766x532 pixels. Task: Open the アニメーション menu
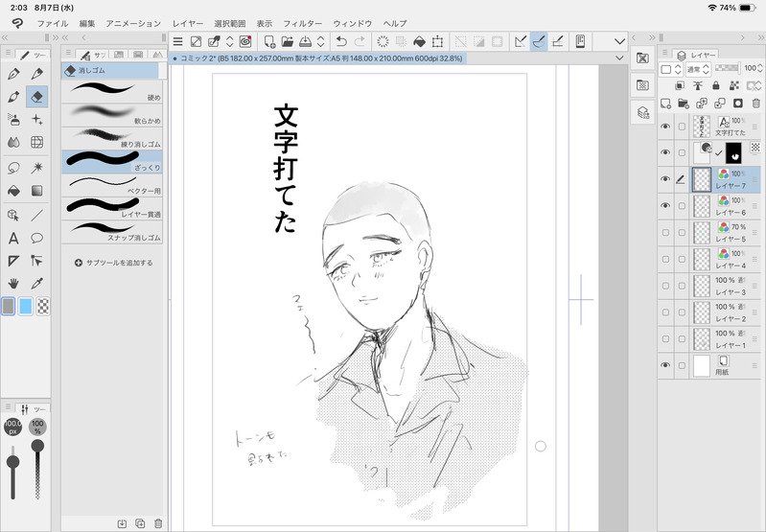pyautogui.click(x=133, y=23)
